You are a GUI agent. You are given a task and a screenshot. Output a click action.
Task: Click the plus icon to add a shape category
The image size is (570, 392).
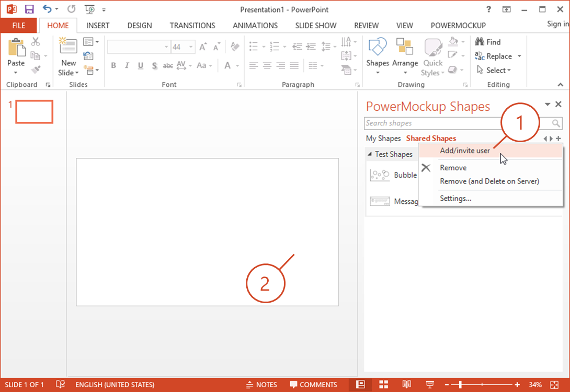(x=558, y=139)
